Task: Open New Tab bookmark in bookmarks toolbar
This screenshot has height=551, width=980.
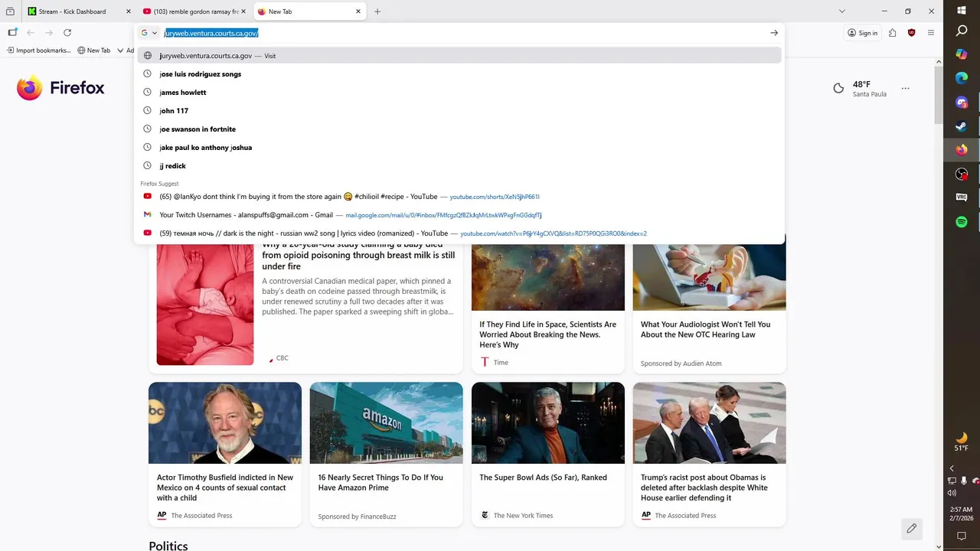Action: pyautogui.click(x=93, y=51)
